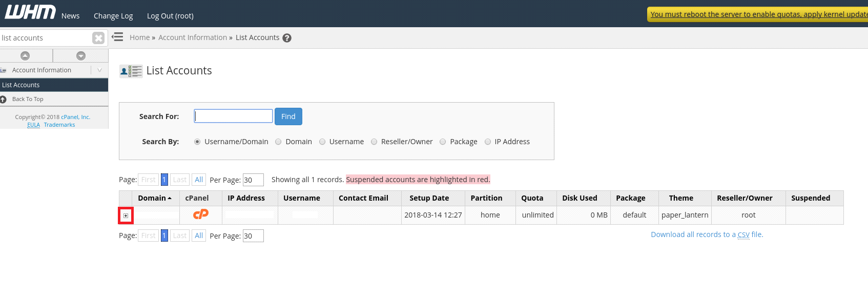The image size is (868, 294).
Task: Click the First page button below the table
Action: click(148, 236)
